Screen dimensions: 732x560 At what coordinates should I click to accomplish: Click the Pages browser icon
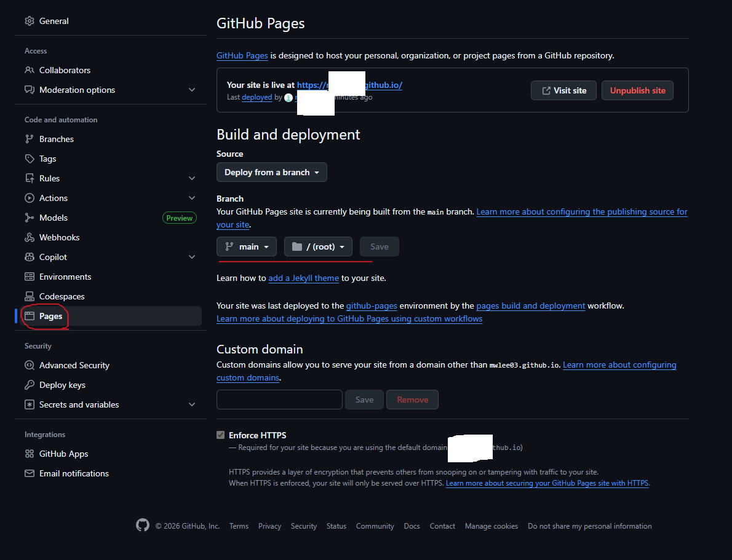point(30,316)
